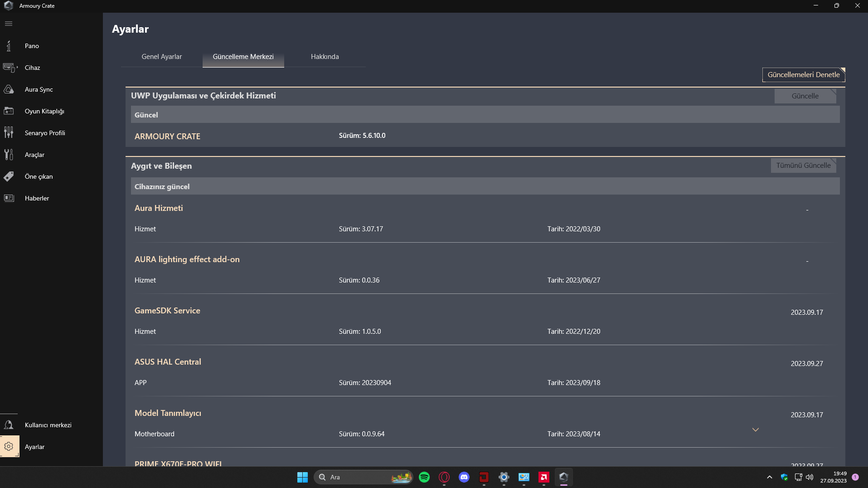868x488 pixels.
Task: Click 'Sürüm: 5.6.10.0' version text
Action: [362, 136]
